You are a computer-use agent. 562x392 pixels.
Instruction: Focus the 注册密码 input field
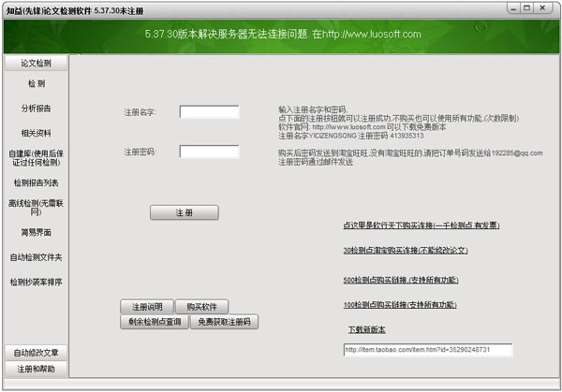[x=209, y=152]
